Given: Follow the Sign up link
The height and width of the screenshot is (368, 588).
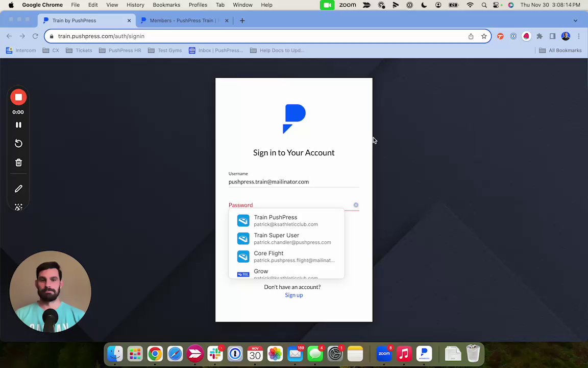Looking at the screenshot, I should pos(293,295).
